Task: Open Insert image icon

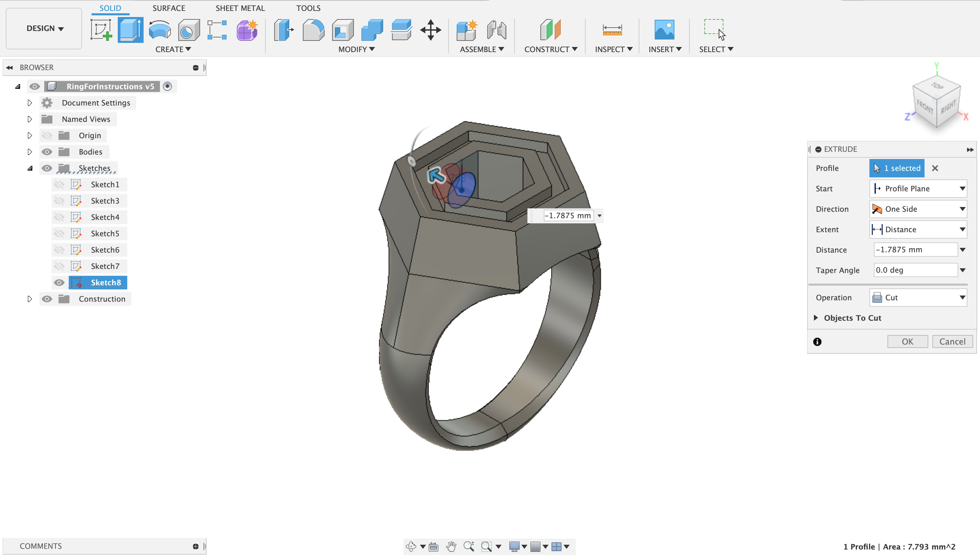Action: click(x=664, y=30)
